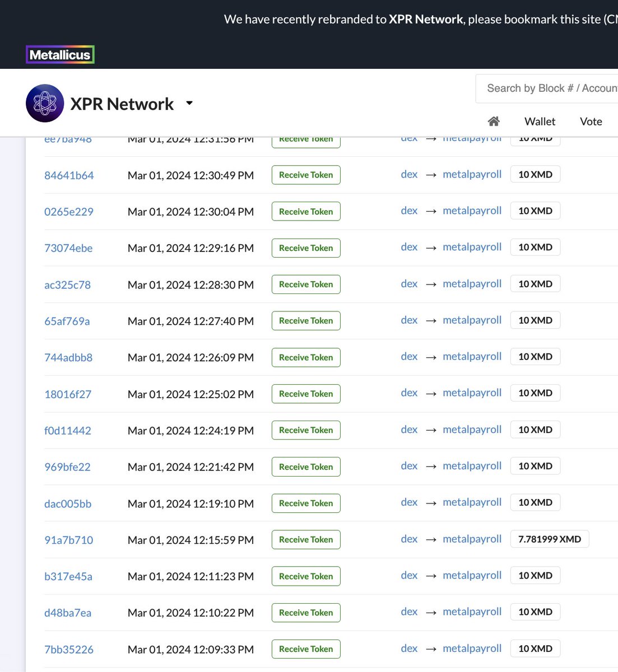Open the dex account in the 18016f27 row
Image resolution: width=618 pixels, height=672 pixels.
(409, 393)
